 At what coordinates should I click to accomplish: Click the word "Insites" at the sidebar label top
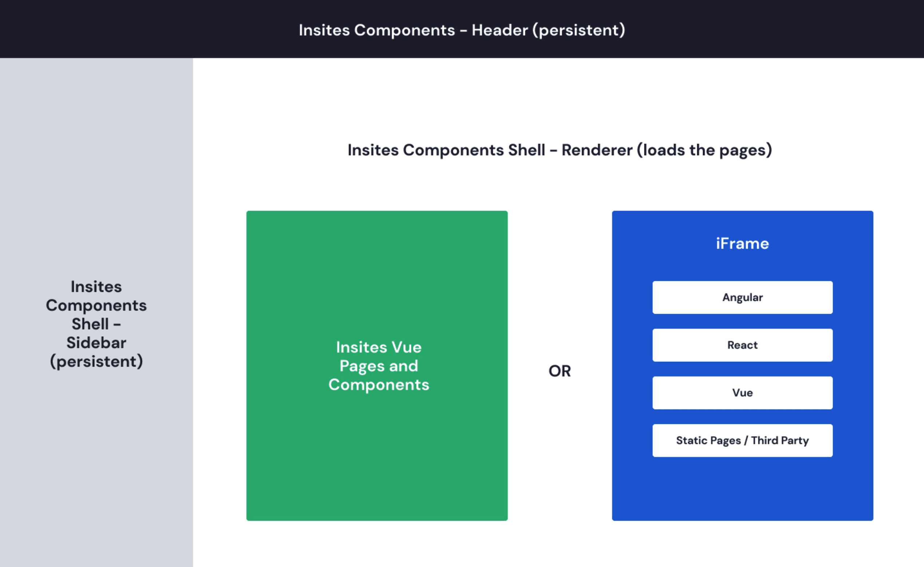point(96,287)
